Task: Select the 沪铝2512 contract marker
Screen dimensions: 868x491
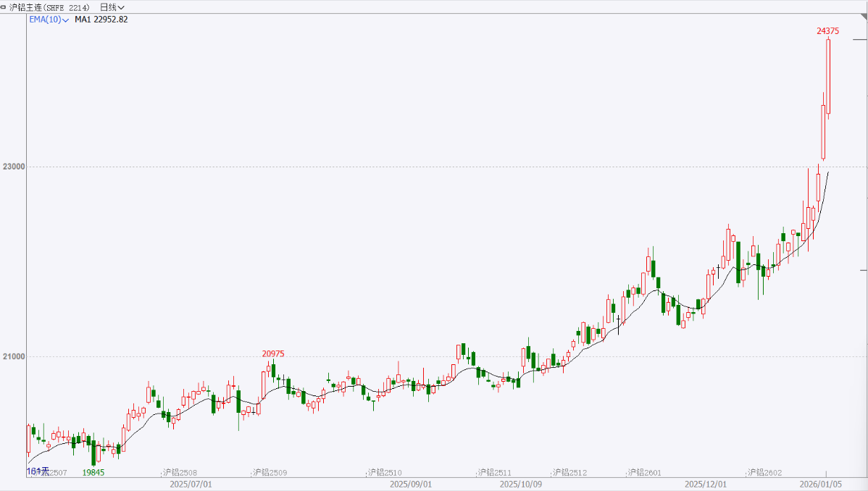Action: click(x=569, y=472)
